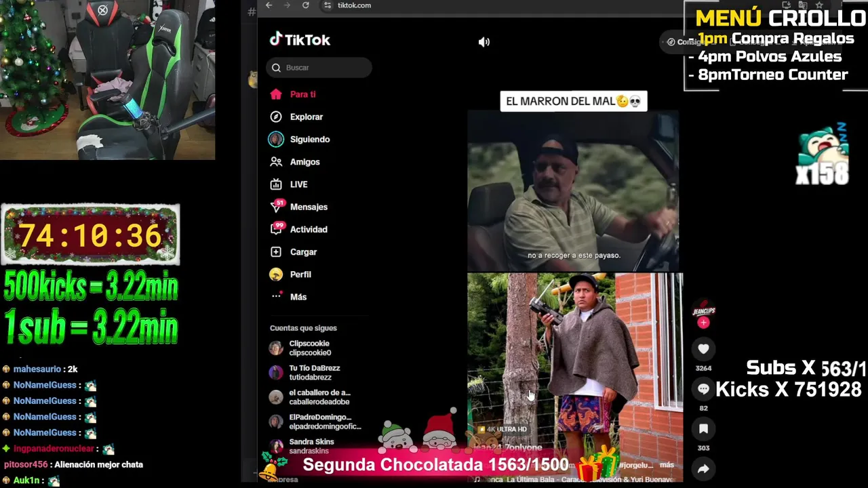
Task: Open followed account Clipscookie
Action: point(310,348)
